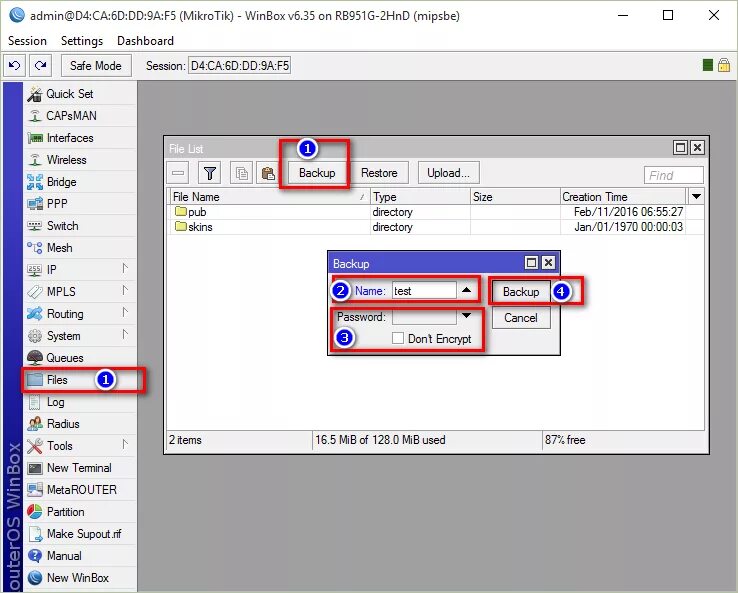Open the Dashboard menu
Image resolution: width=738 pixels, height=593 pixels.
tap(145, 41)
